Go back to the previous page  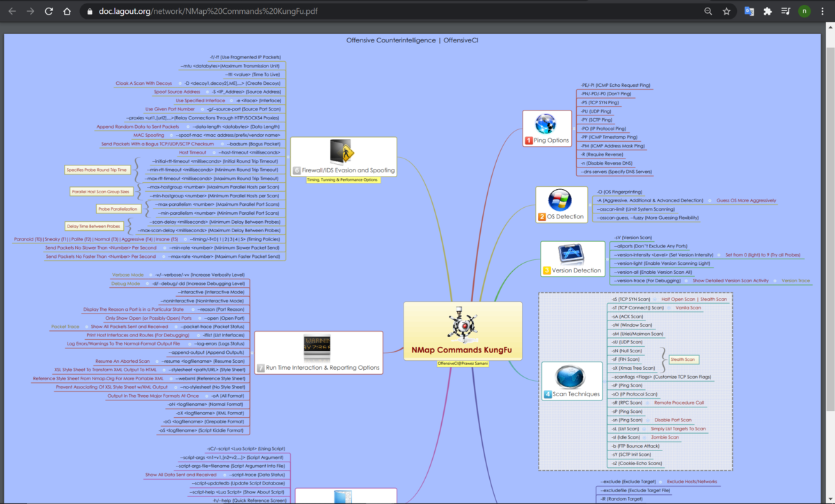click(x=12, y=11)
